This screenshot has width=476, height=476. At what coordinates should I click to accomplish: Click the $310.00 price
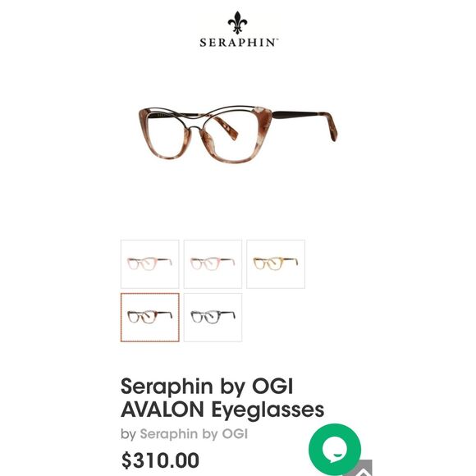click(160, 460)
